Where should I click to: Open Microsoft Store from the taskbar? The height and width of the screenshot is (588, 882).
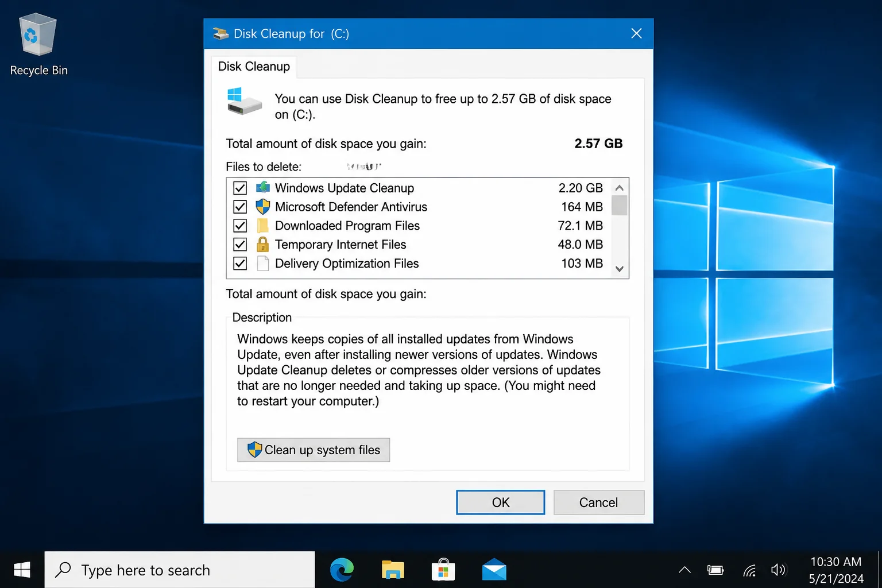pyautogui.click(x=443, y=570)
